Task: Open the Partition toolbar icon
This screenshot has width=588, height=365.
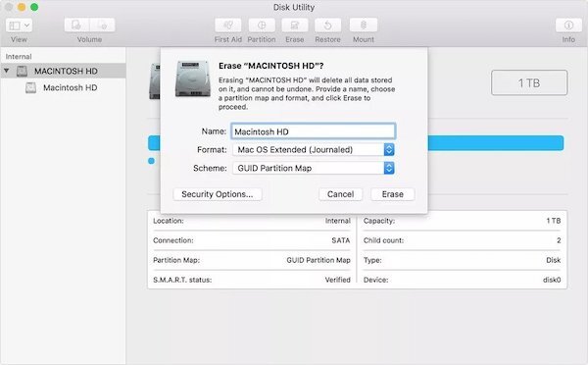Action: point(262,26)
